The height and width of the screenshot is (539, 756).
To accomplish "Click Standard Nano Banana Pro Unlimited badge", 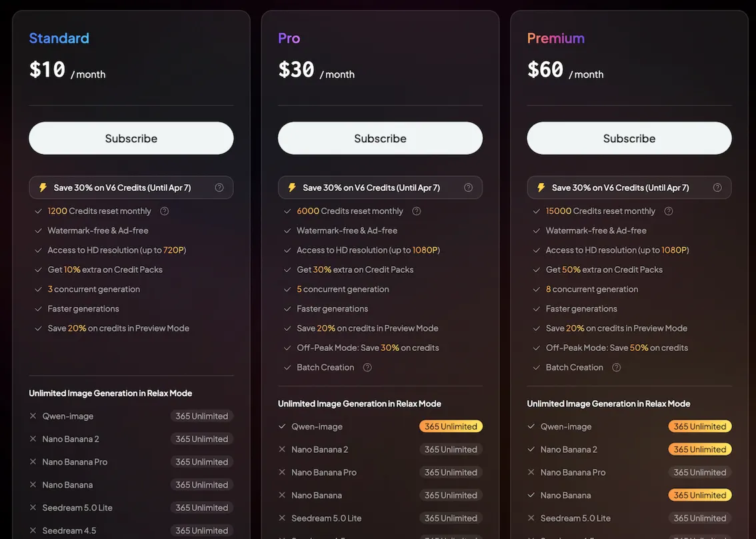I will pyautogui.click(x=201, y=462).
